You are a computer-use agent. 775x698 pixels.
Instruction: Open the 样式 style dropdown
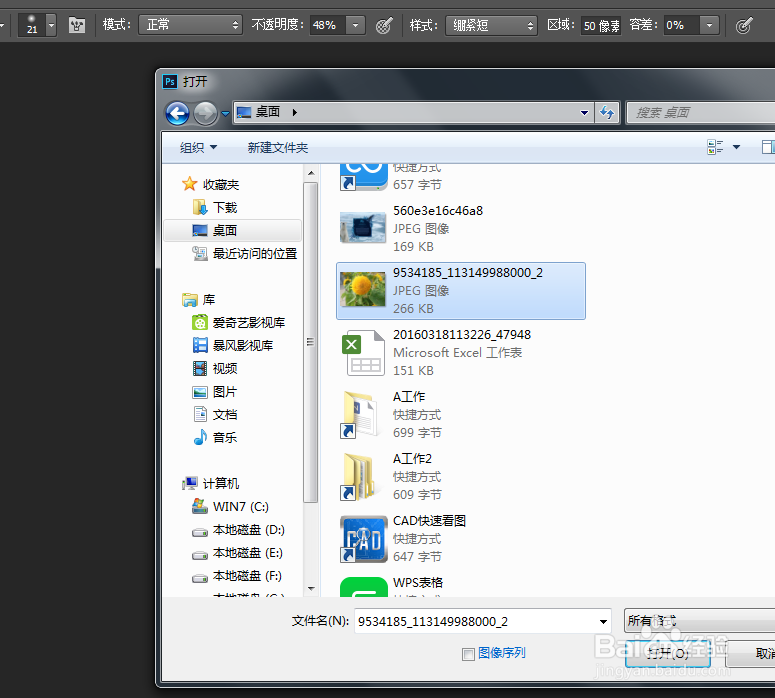point(491,25)
